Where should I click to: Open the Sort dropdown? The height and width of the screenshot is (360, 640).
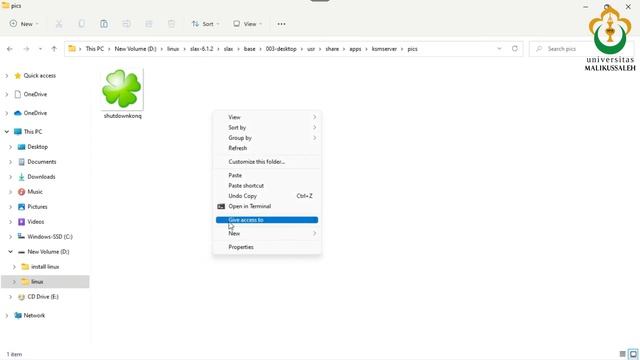coord(205,24)
